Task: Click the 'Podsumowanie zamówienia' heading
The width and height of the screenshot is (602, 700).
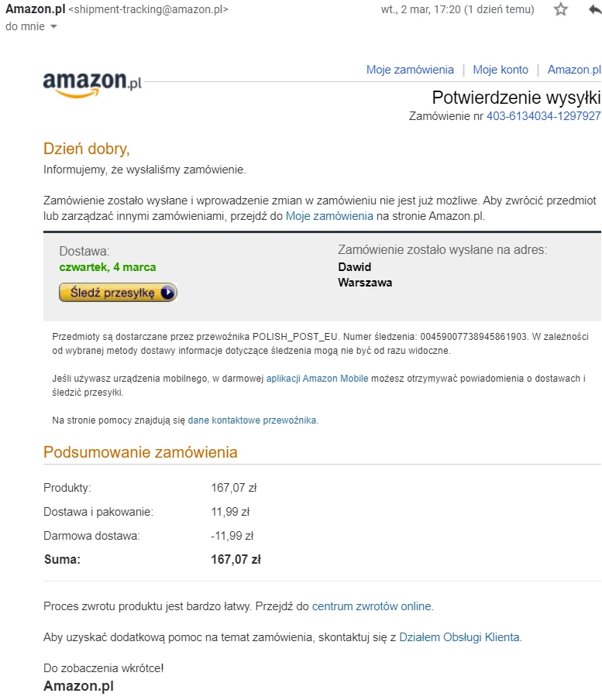Action: point(140,452)
